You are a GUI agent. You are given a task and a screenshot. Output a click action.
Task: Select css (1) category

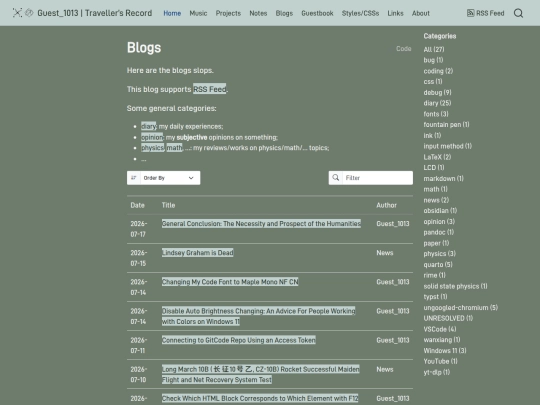[x=433, y=82]
